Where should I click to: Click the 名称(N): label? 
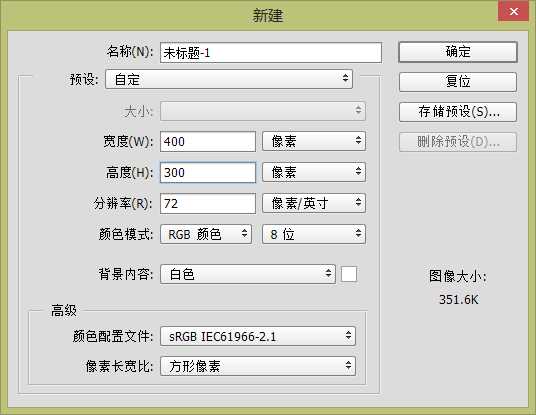pyautogui.click(x=130, y=52)
